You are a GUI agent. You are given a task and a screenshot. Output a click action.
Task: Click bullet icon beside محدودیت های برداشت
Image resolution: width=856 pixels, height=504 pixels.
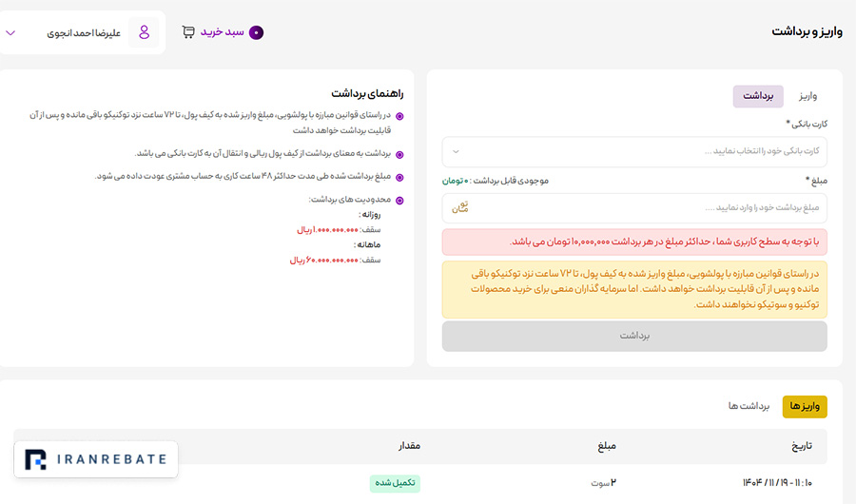(x=399, y=201)
